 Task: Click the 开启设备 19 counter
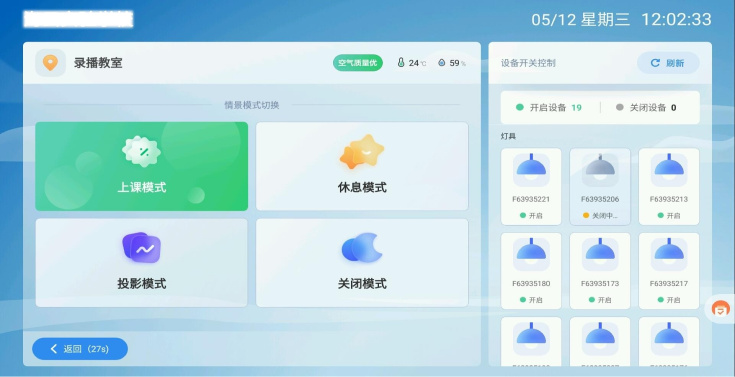[549, 108]
